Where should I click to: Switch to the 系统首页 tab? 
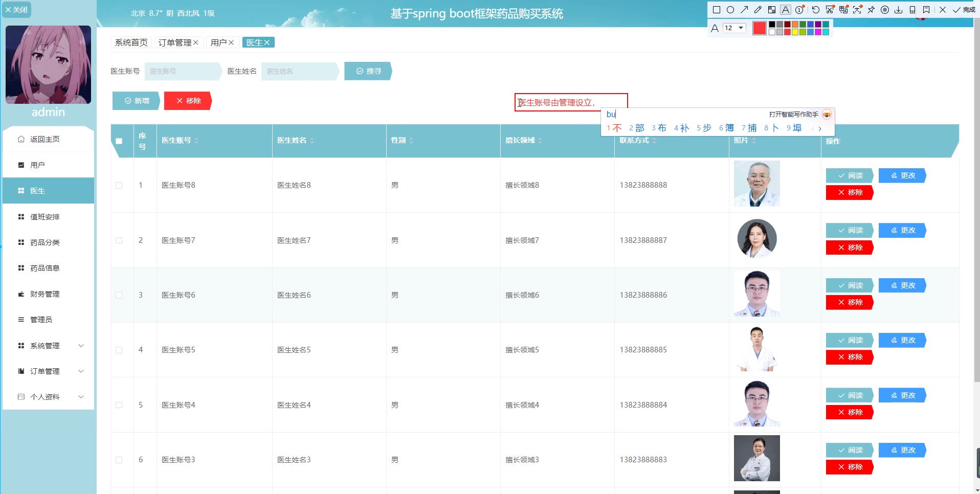(131, 42)
